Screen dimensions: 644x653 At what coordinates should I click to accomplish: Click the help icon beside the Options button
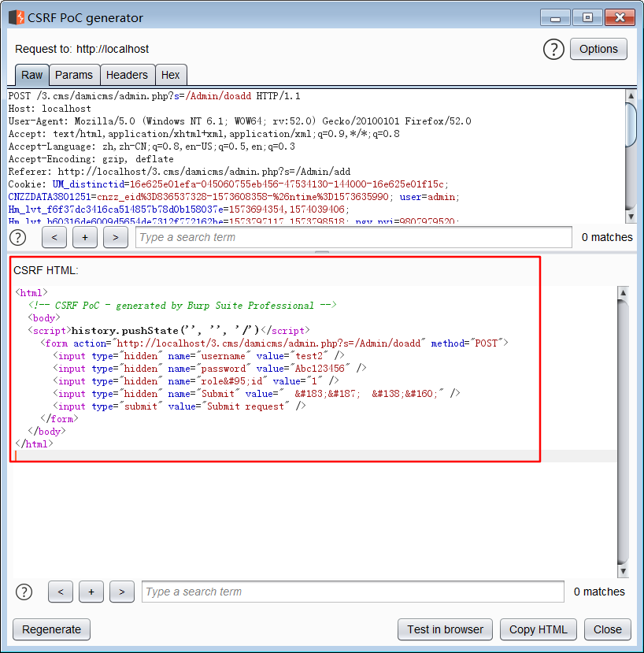(x=553, y=50)
